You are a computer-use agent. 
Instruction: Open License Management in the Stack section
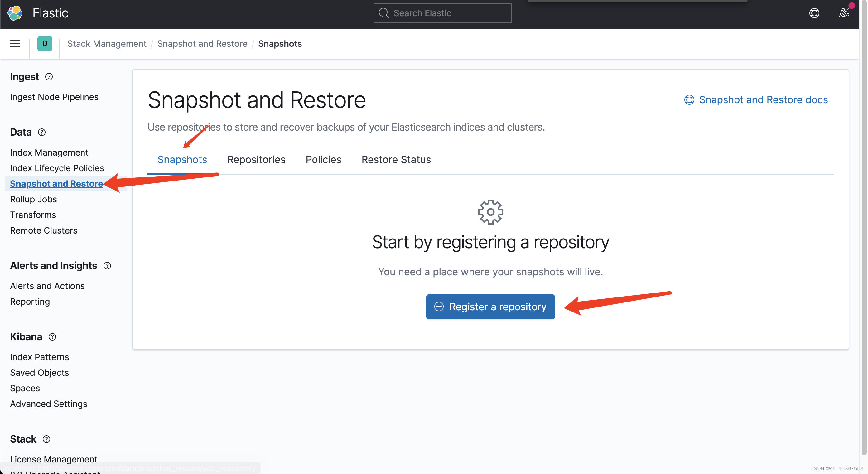click(53, 459)
